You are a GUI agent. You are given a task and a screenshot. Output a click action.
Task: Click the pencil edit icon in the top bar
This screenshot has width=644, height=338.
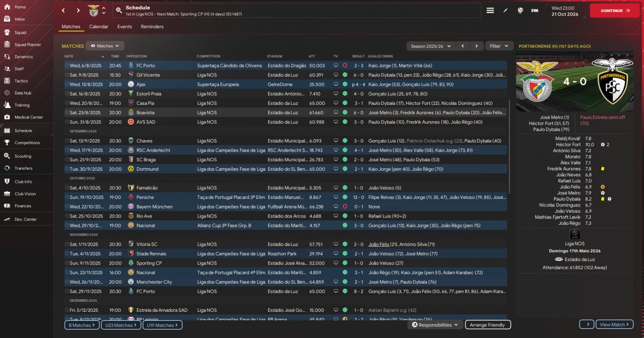[505, 10]
